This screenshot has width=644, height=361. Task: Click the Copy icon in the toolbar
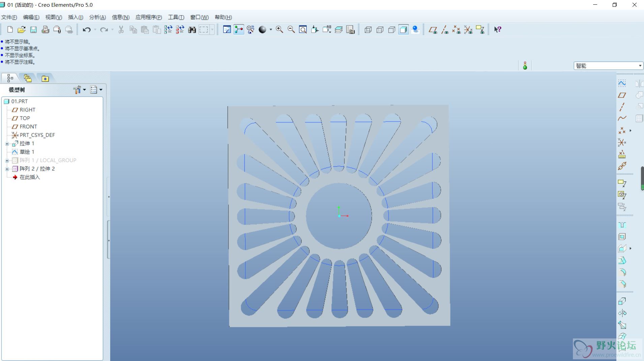(133, 30)
